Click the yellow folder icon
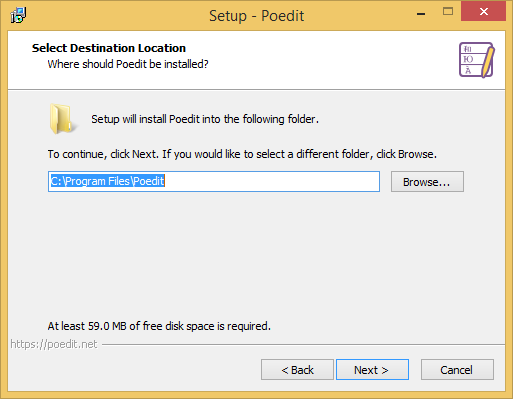 (x=62, y=119)
